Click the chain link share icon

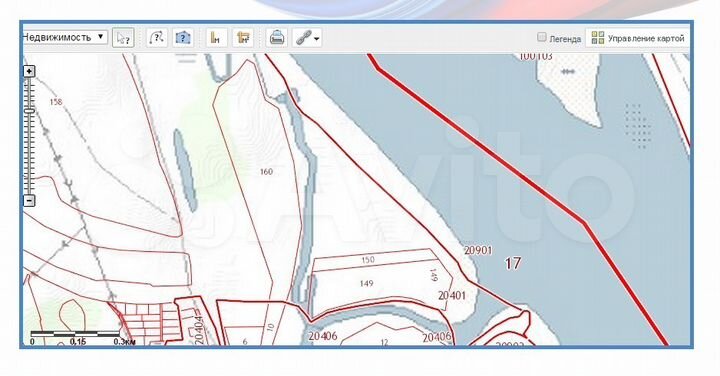(x=303, y=38)
